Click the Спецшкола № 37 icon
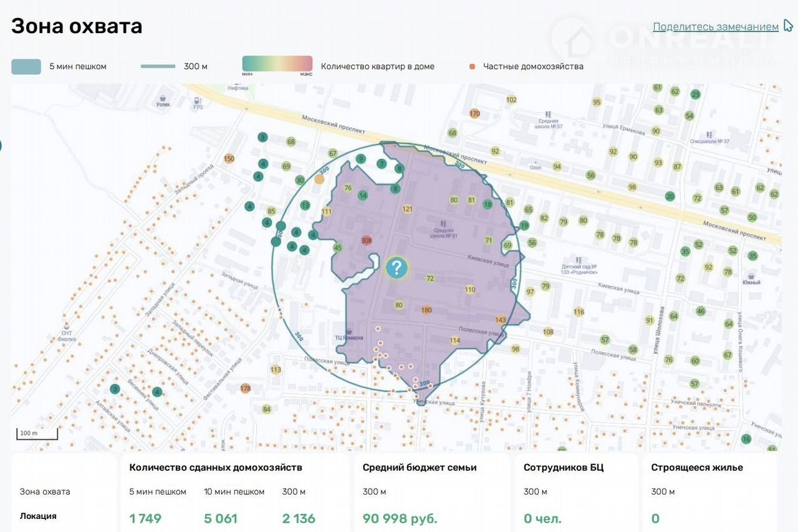The image size is (798, 532). pos(709,134)
